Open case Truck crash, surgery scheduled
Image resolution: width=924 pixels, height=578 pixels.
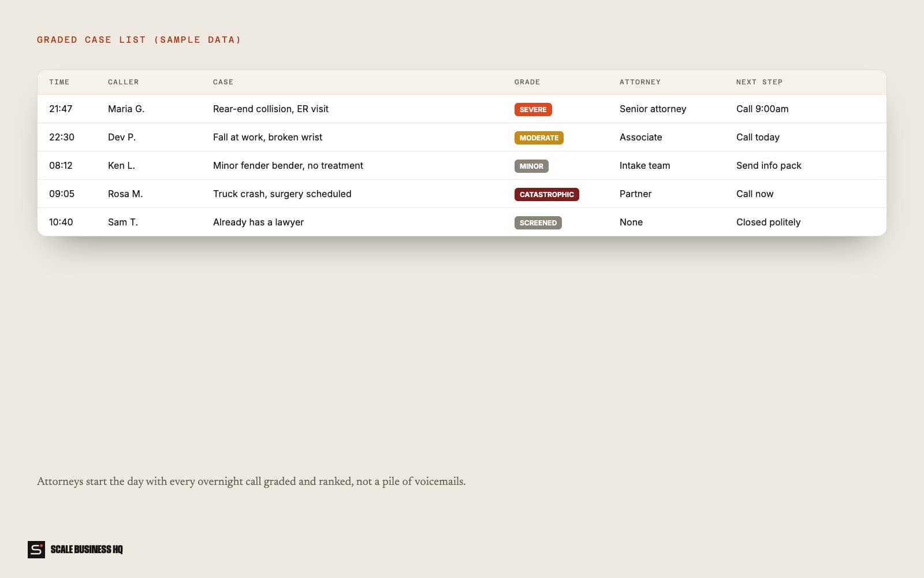(282, 194)
